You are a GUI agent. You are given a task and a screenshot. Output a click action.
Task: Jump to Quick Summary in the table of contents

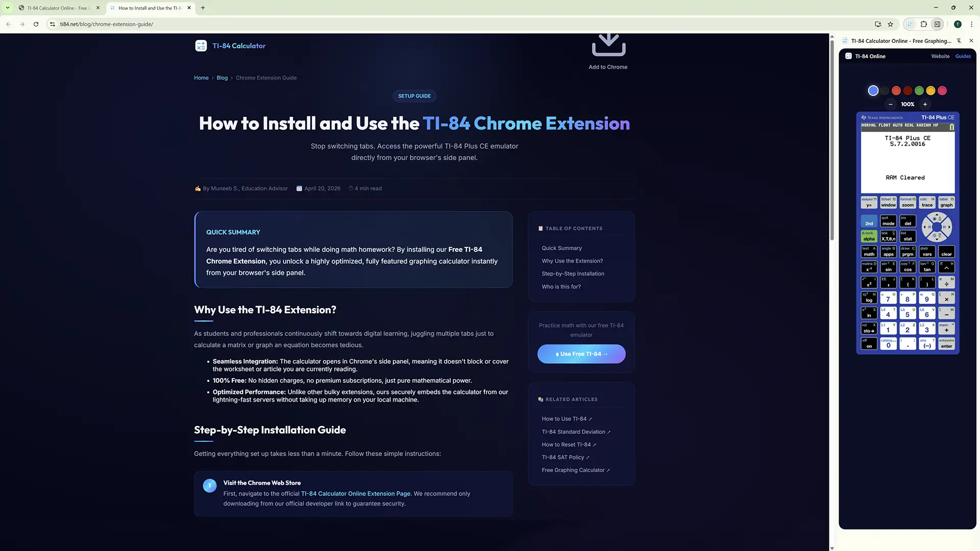tap(561, 248)
